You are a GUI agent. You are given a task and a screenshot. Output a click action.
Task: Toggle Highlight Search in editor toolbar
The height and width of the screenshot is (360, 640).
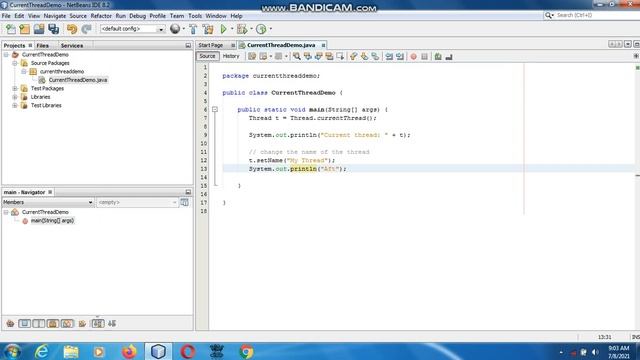click(329, 56)
